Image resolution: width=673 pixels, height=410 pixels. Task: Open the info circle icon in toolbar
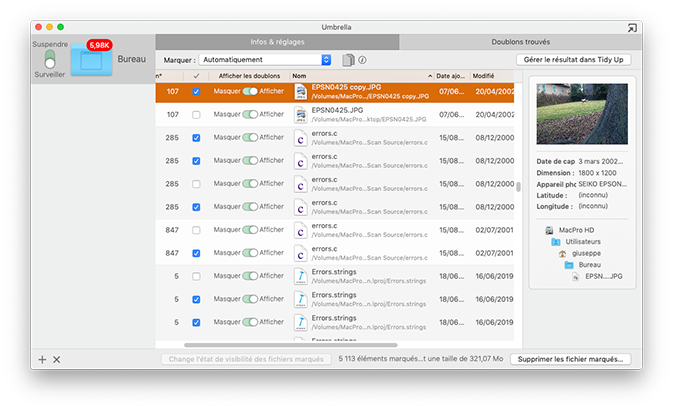(x=363, y=60)
